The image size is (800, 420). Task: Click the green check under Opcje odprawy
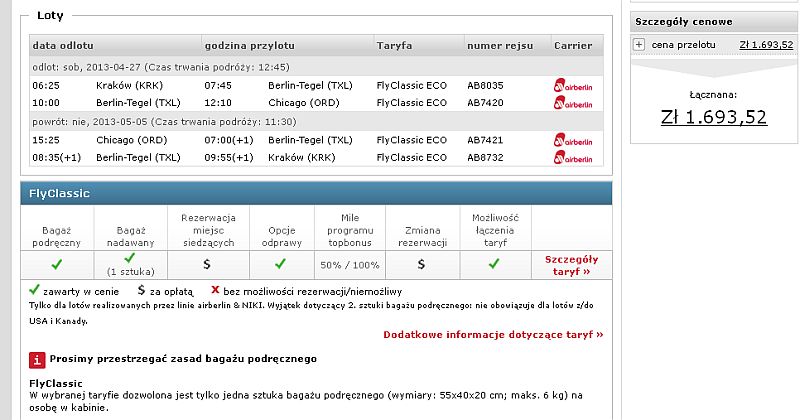[281, 264]
